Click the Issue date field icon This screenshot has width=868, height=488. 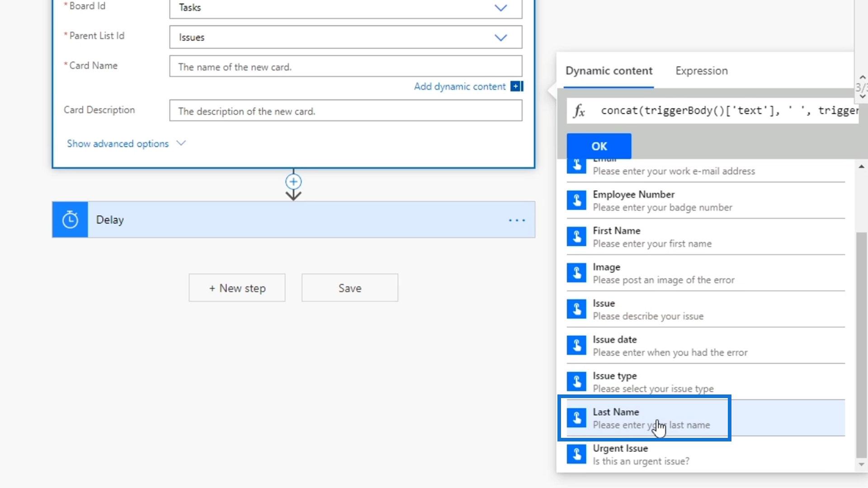click(x=576, y=346)
